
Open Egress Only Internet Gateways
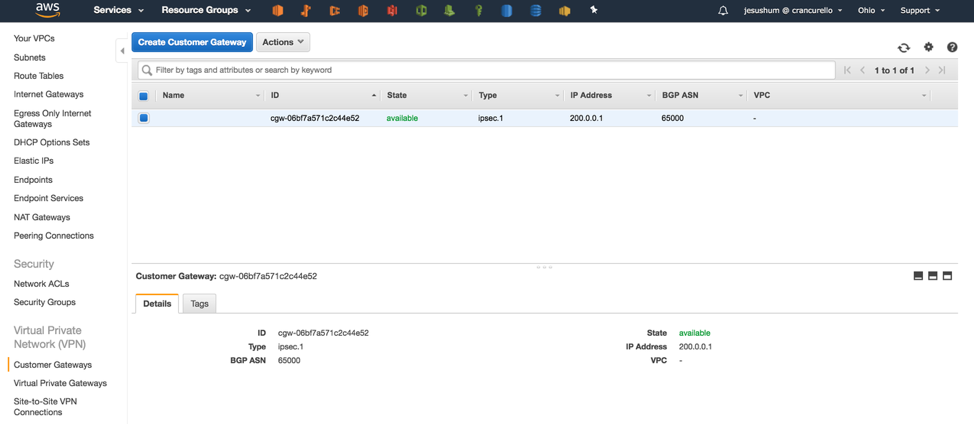(x=52, y=119)
